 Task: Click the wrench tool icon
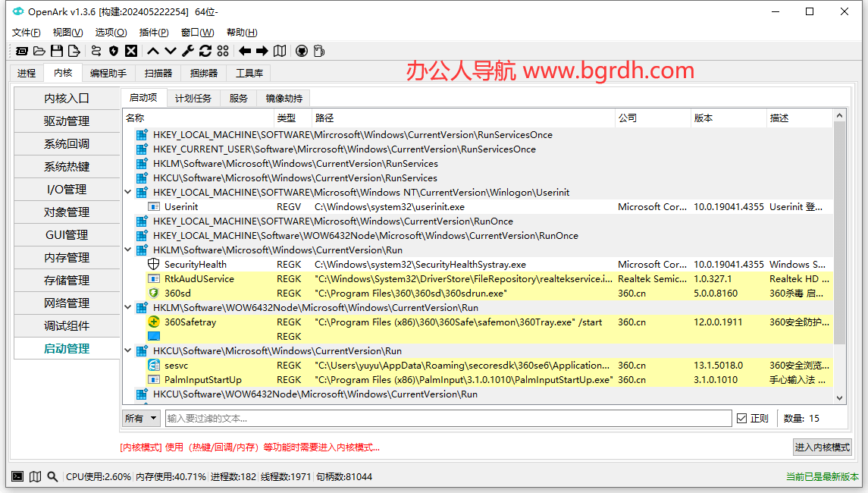(x=188, y=52)
